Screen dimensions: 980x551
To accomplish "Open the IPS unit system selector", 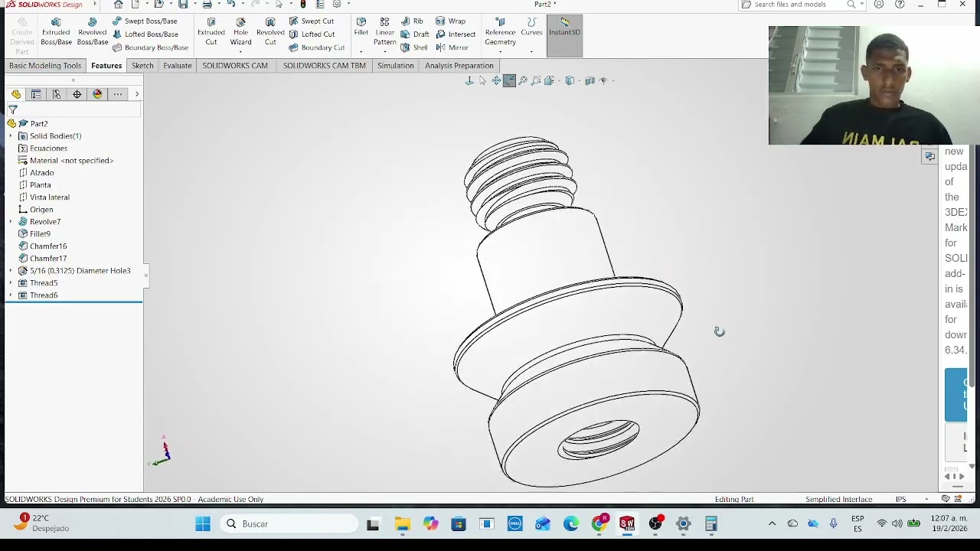I will [900, 499].
